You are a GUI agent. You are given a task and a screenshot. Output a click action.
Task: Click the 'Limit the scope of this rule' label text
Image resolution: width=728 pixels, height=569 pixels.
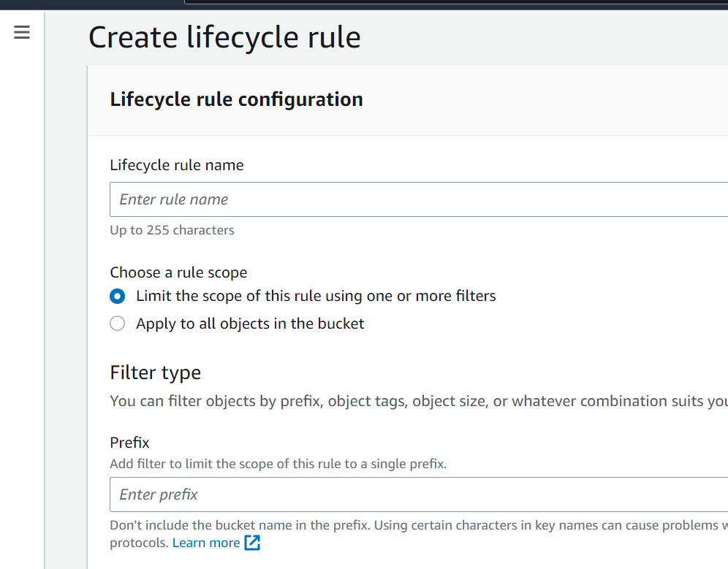[316, 297]
